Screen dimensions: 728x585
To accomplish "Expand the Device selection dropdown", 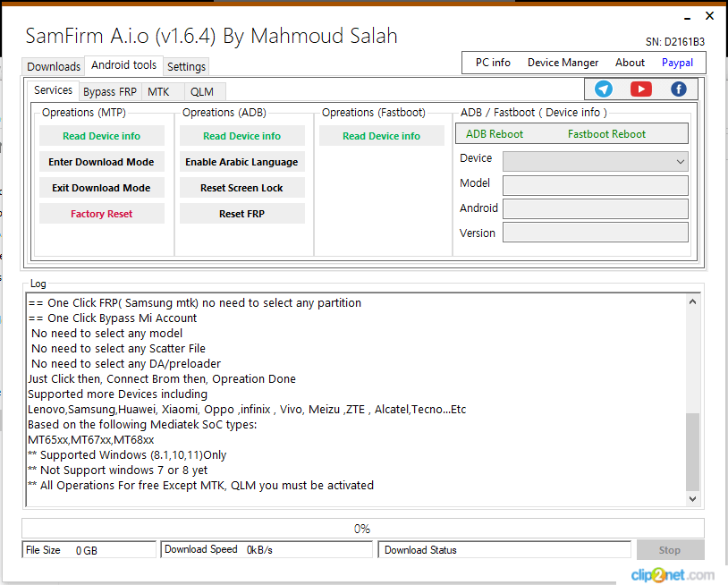I will click(681, 161).
